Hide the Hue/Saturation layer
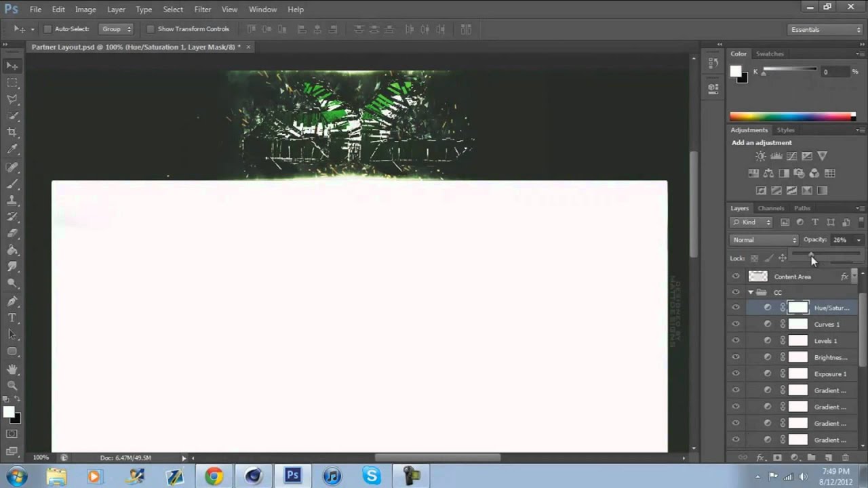Screen dimensions: 868x488 coord(736,308)
